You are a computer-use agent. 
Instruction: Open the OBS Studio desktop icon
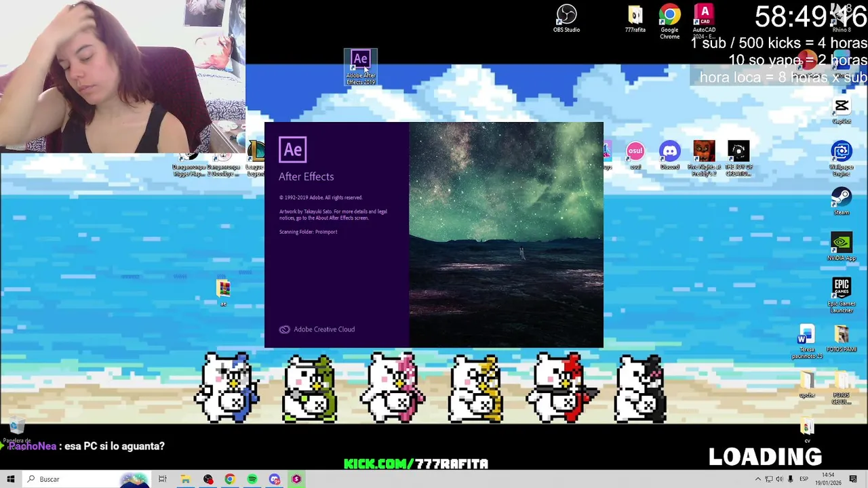(566, 19)
